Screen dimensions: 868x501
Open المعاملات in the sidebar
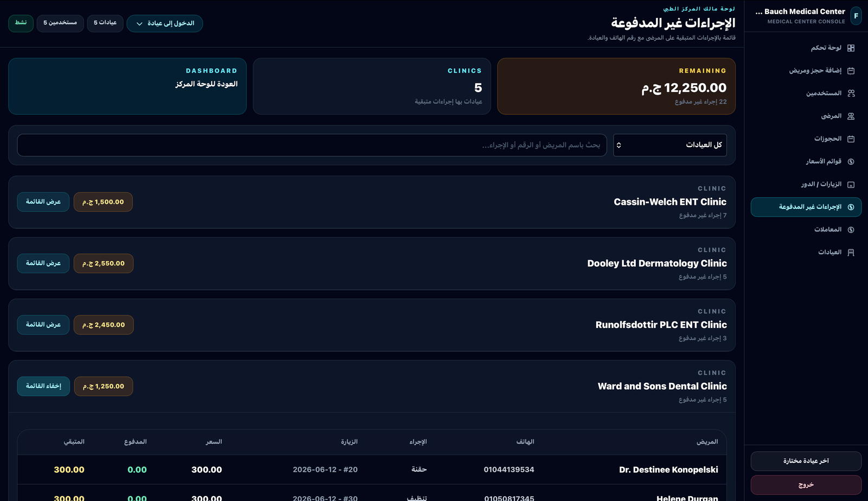[806, 230]
